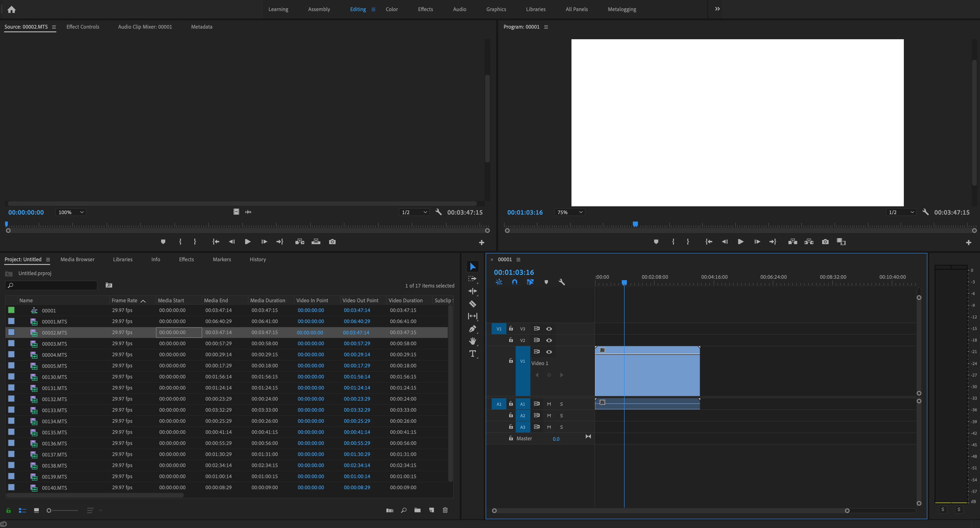
Task: Solo audio track A1
Action: point(561,404)
